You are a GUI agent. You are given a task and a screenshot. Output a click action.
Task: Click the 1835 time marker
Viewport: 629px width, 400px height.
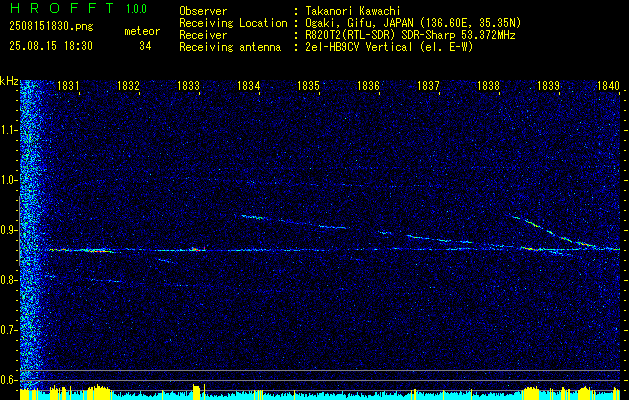308,85
